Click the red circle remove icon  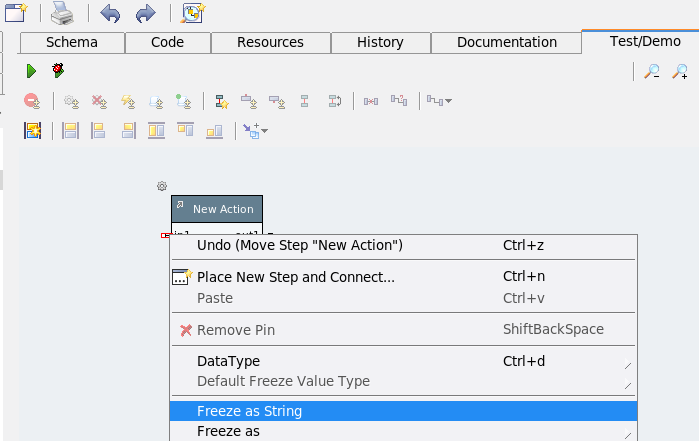click(x=32, y=101)
